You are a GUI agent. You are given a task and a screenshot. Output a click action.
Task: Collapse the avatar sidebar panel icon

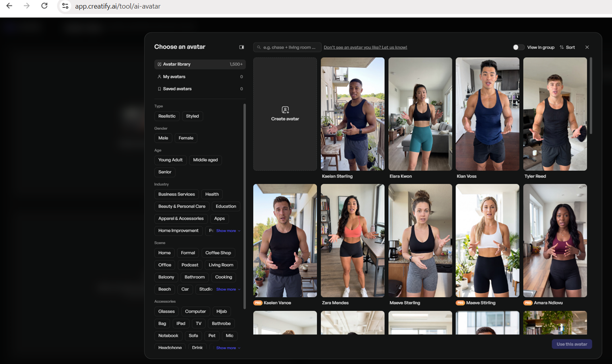pyautogui.click(x=241, y=47)
